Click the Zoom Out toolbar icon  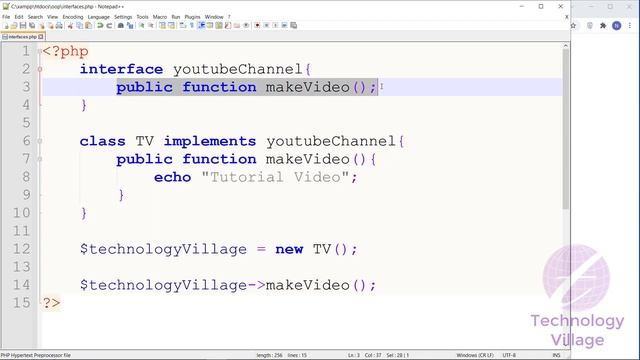[x=151, y=25]
